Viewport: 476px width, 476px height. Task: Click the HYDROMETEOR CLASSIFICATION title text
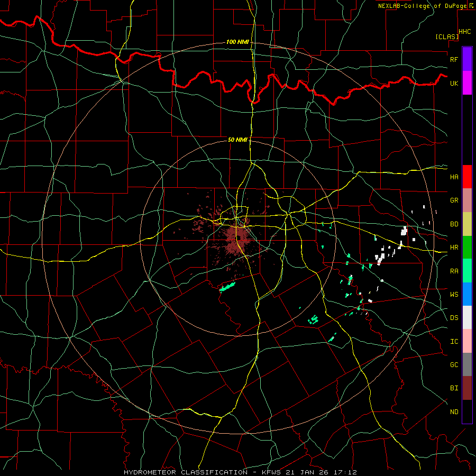click(186, 472)
